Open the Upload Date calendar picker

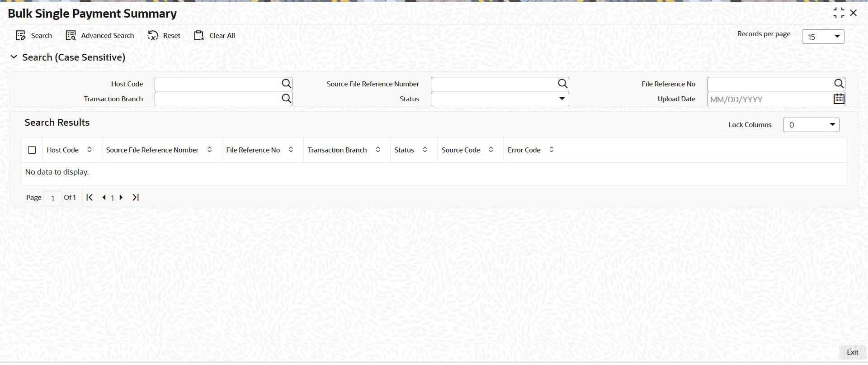coord(839,99)
